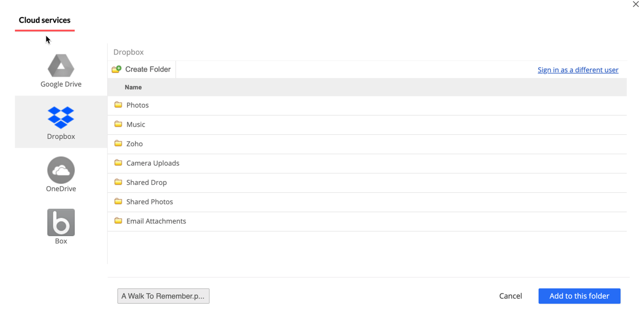Open the Shared Photos folder
Viewport: 644px width, 334px height.
point(149,202)
